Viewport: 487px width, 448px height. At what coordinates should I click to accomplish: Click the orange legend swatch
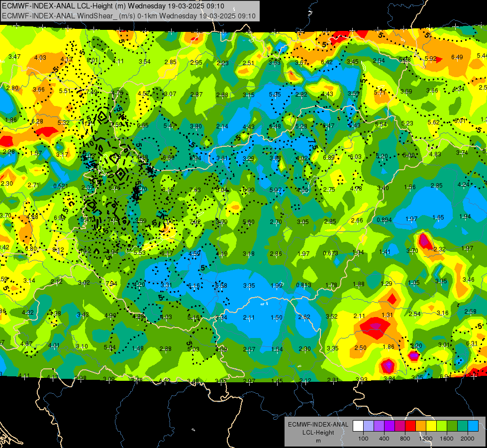(421, 426)
